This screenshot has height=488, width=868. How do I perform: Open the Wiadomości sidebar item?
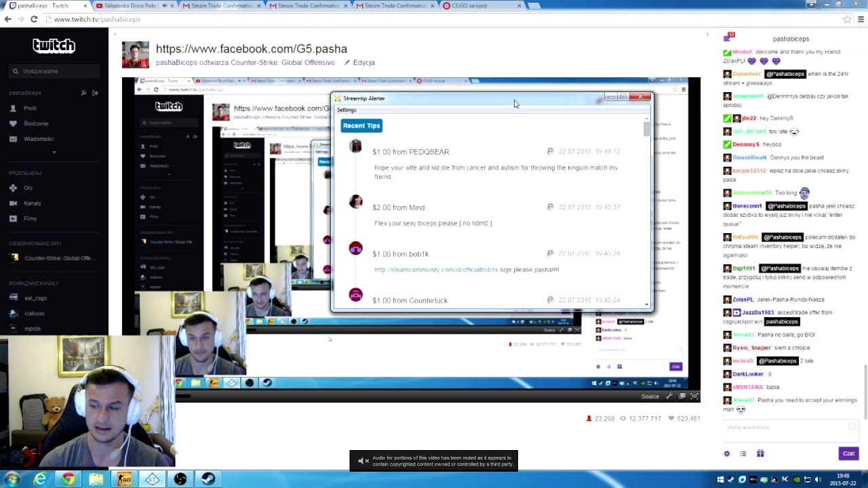pyautogui.click(x=39, y=139)
